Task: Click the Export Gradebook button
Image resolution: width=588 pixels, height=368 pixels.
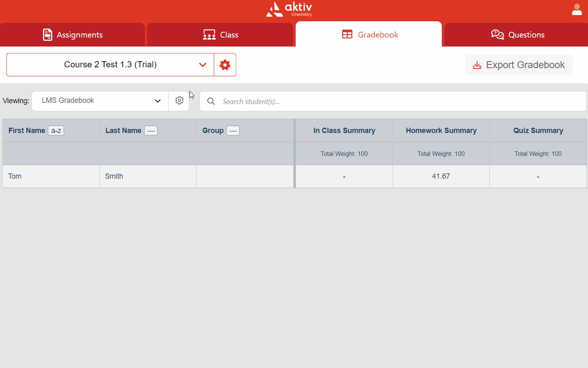Action: click(x=519, y=65)
